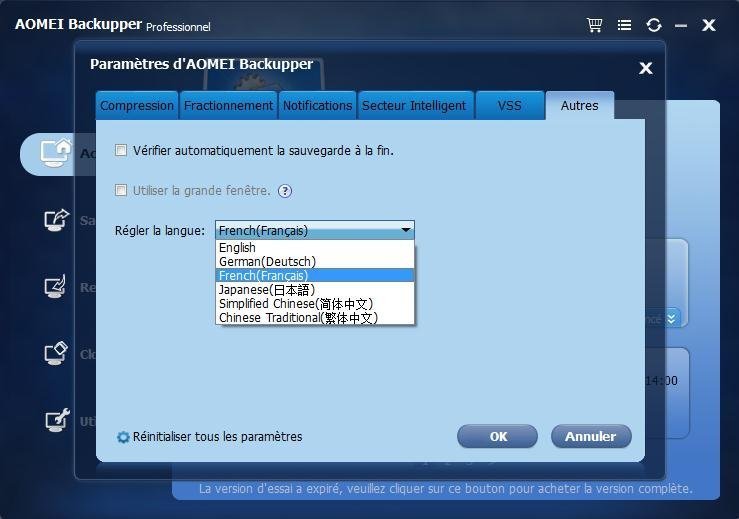Click double-chevron expand icon behind the dialog
Image resolution: width=739 pixels, height=519 pixels.
click(x=671, y=319)
